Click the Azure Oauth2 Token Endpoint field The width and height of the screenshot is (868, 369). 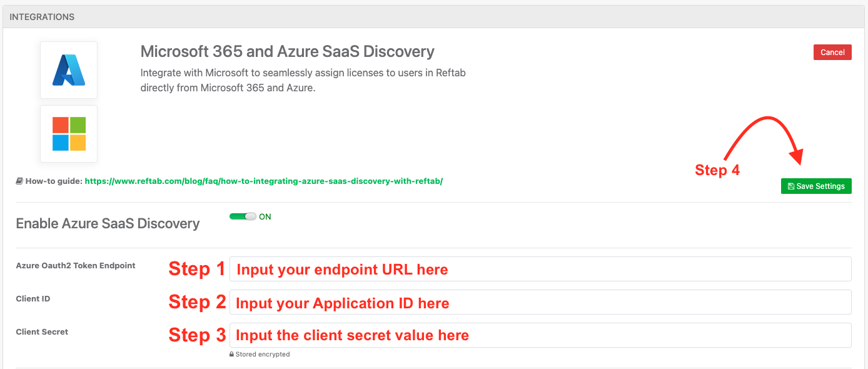[541, 268]
